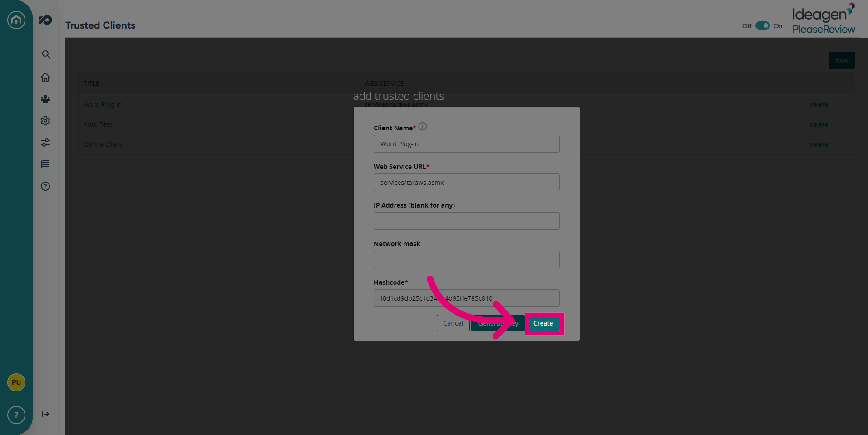This screenshot has width=868, height=435.
Task: Open the settings gear icon
Action: pos(45,121)
